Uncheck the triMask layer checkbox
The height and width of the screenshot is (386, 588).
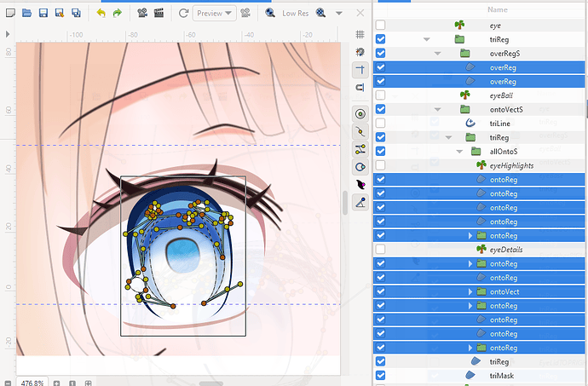click(x=380, y=376)
